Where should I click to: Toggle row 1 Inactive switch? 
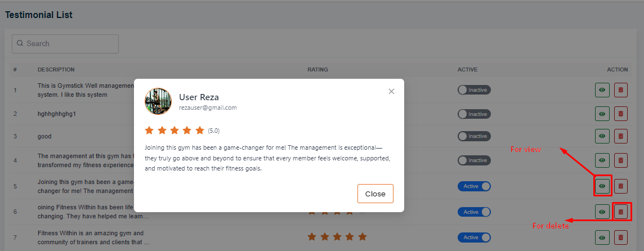(474, 90)
